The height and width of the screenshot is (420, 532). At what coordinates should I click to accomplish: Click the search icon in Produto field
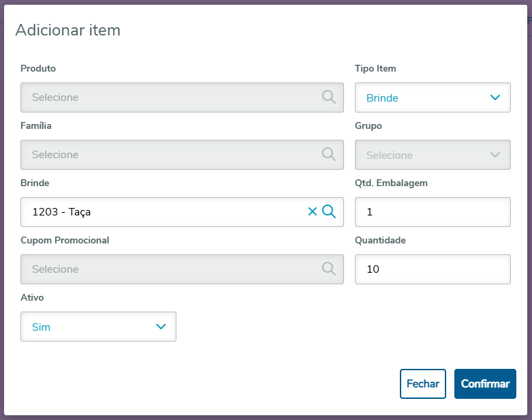coord(329,97)
